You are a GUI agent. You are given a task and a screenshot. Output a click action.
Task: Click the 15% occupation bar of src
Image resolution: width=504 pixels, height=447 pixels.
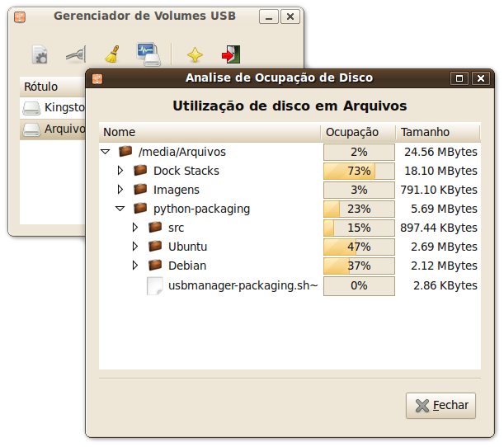pos(359,228)
